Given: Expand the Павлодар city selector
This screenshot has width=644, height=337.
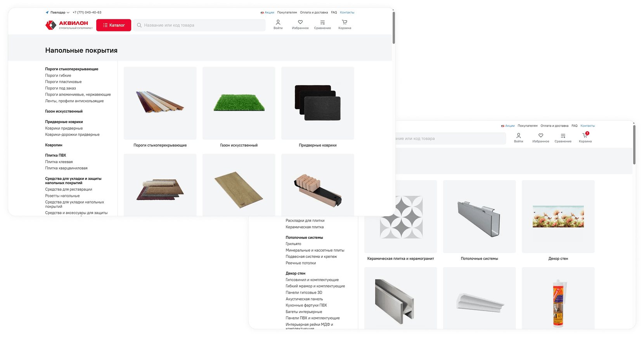Looking at the screenshot, I should coord(58,12).
